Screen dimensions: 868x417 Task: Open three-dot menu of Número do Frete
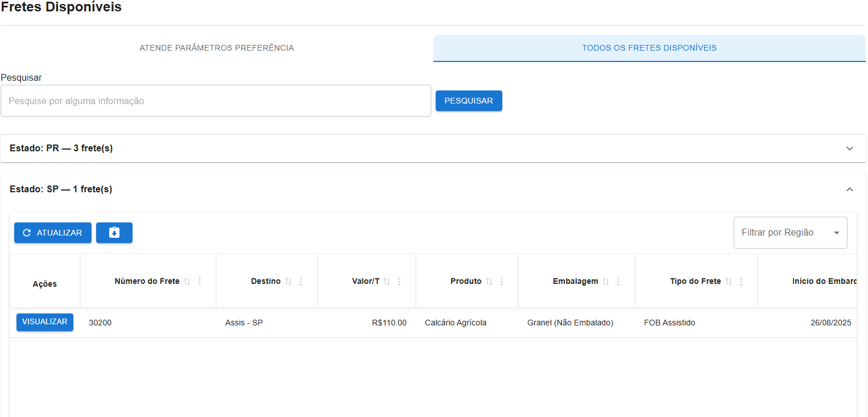click(x=200, y=282)
